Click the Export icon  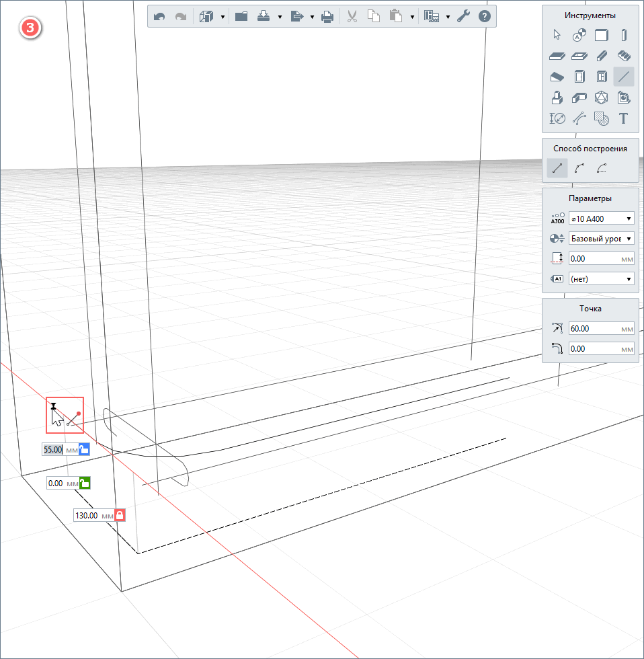[296, 16]
